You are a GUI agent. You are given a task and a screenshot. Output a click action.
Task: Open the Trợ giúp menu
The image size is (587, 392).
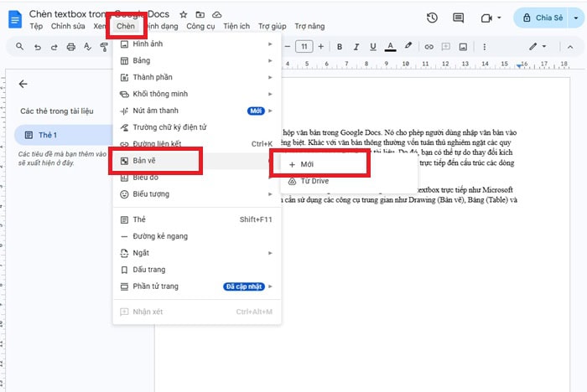[x=273, y=26]
